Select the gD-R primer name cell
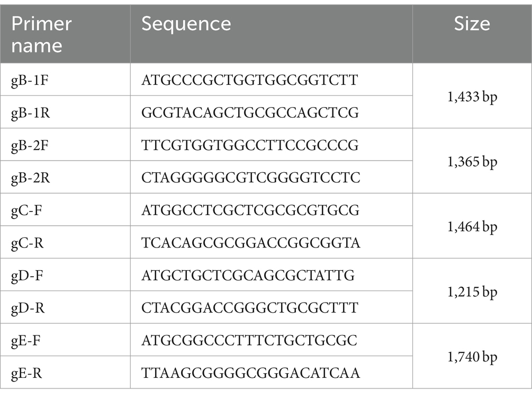Screen dimensions: 532x398 [x=65, y=307]
